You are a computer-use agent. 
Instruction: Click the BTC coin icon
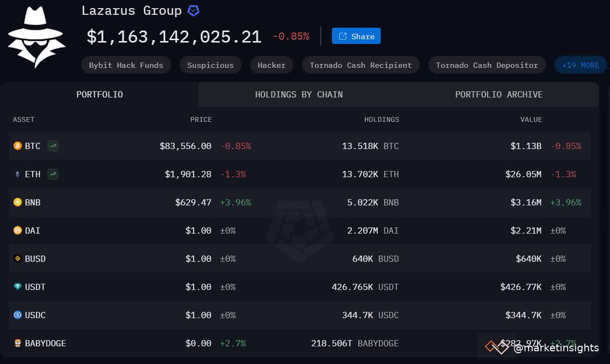(x=18, y=146)
